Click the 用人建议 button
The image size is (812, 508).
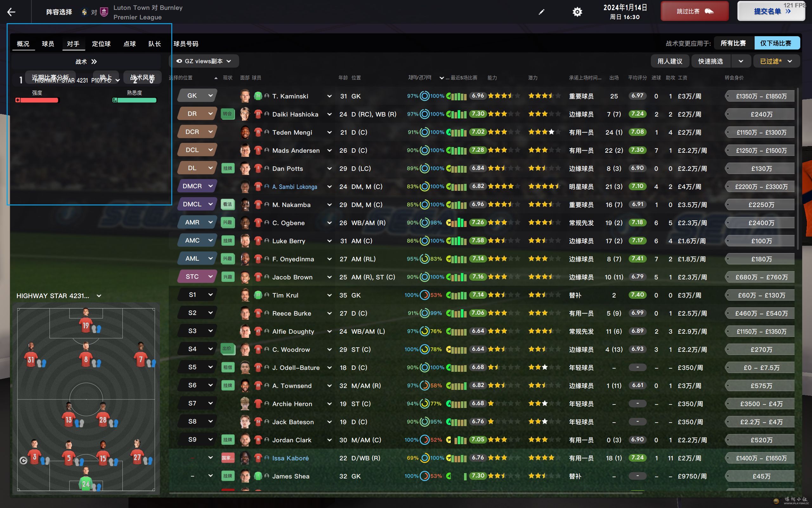tap(670, 61)
